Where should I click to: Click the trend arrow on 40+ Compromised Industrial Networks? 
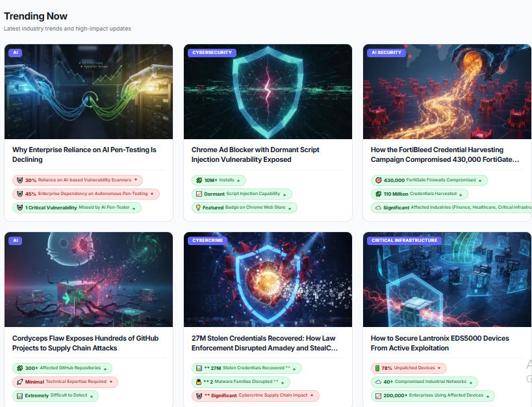point(471,382)
